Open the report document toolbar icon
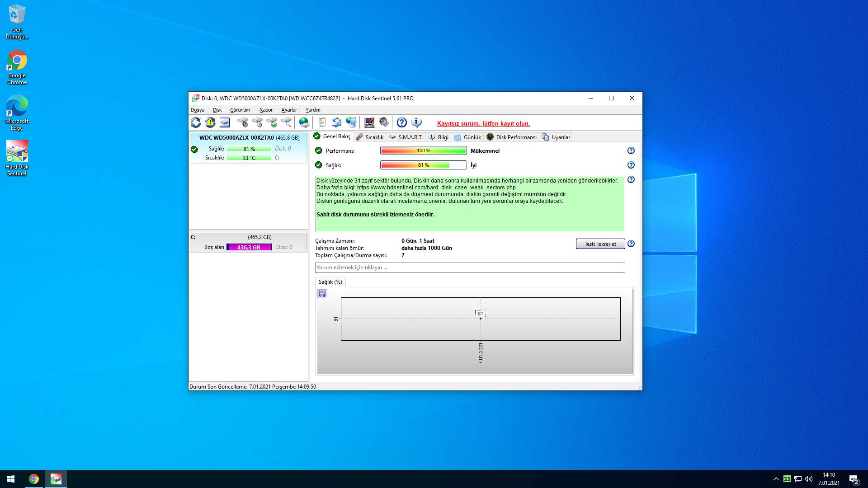 (322, 122)
